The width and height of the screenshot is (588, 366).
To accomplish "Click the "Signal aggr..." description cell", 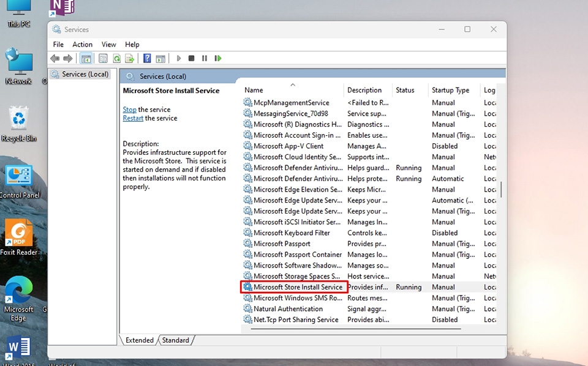I will 367,308.
